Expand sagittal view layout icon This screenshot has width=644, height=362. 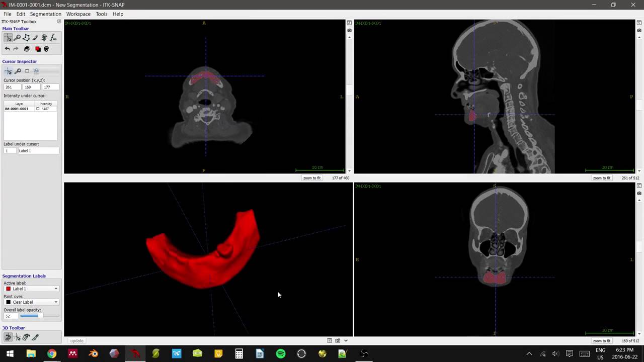(639, 23)
